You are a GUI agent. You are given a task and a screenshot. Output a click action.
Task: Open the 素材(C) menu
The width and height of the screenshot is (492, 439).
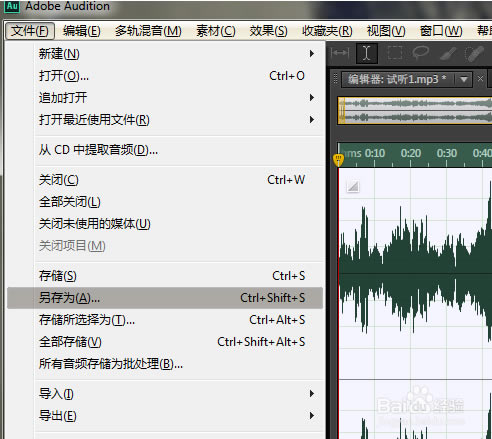pos(216,31)
